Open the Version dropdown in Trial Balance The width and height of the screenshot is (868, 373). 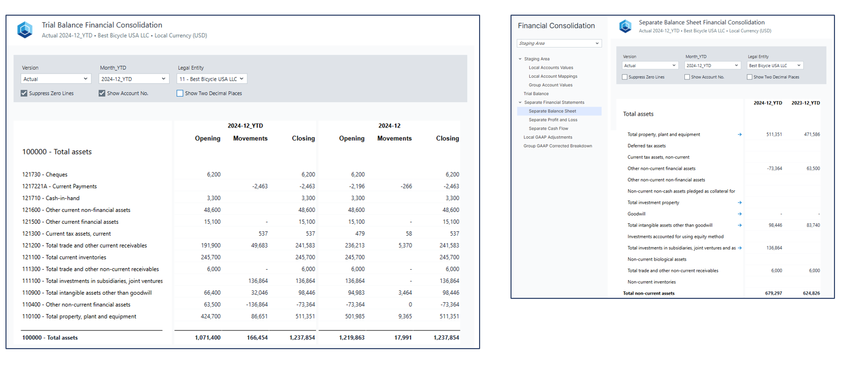point(56,79)
